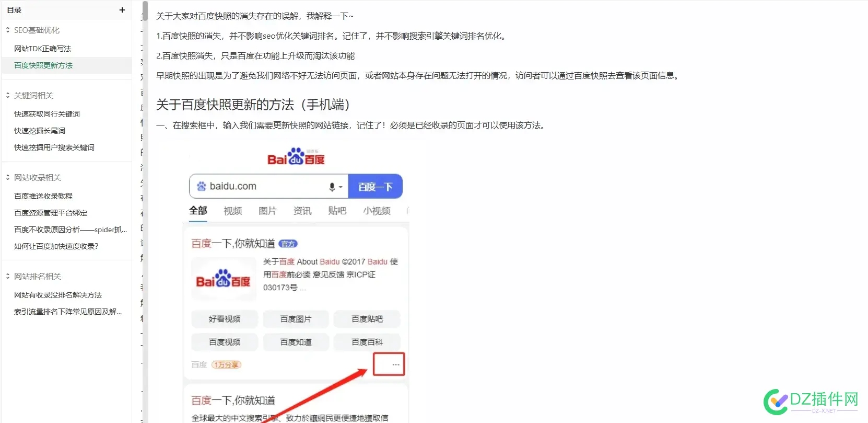Viewport: 868px width, 423px height.
Task: Open second 百度一下,你就知道 result title
Action: 233,401
